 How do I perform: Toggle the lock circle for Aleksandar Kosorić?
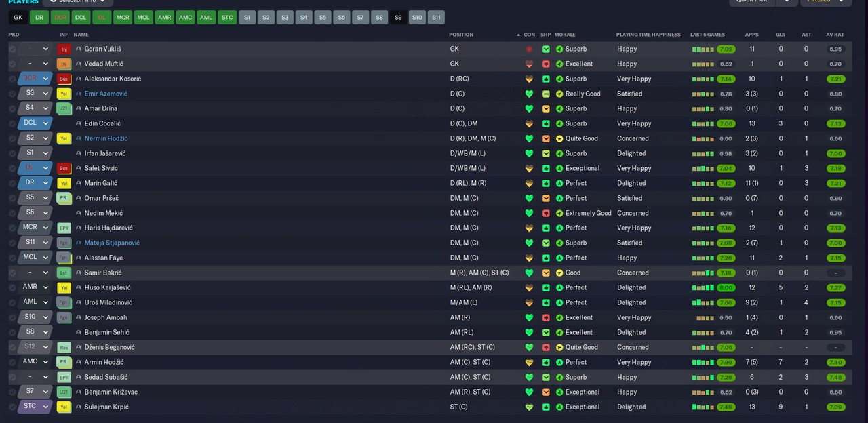(12, 79)
